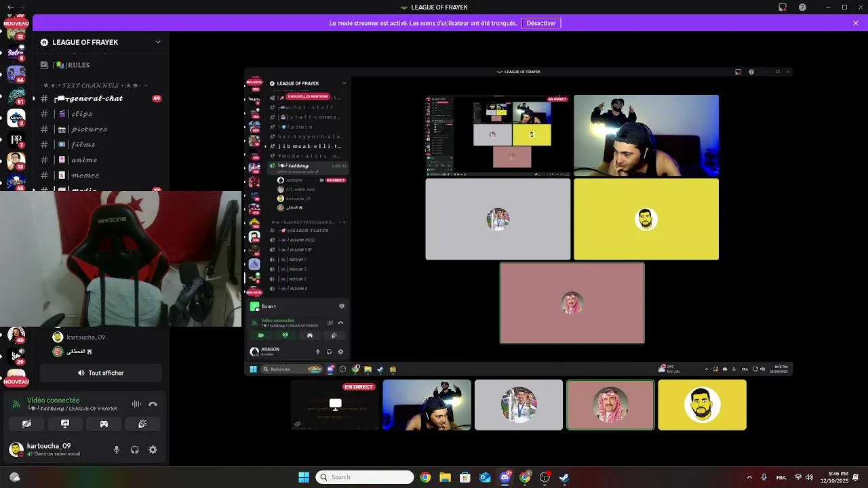Open the Windows Start menu
Image resolution: width=868 pixels, height=488 pixels.
click(x=304, y=477)
